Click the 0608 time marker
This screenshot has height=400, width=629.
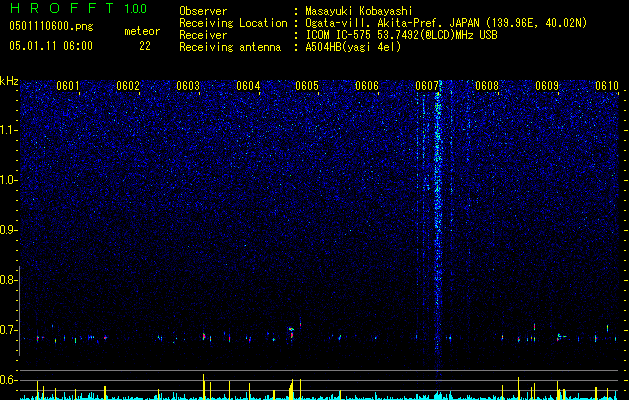tap(487, 86)
